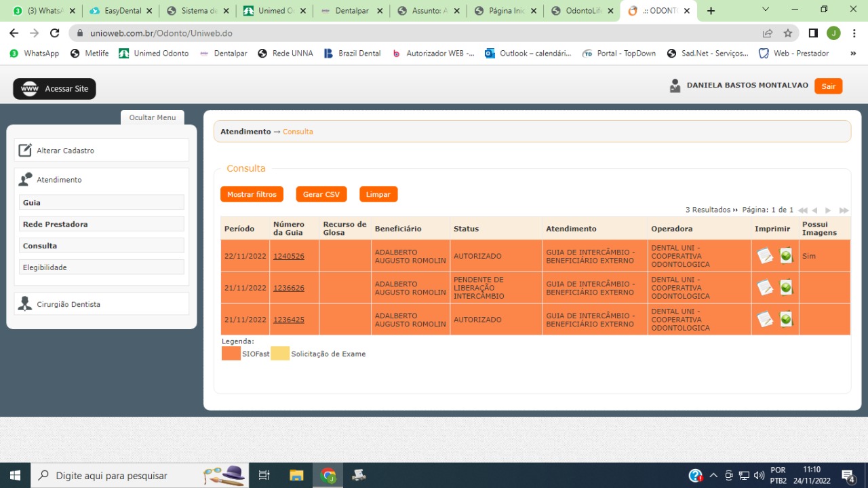Click the Alterar Cadastro edit icon

[x=25, y=151]
